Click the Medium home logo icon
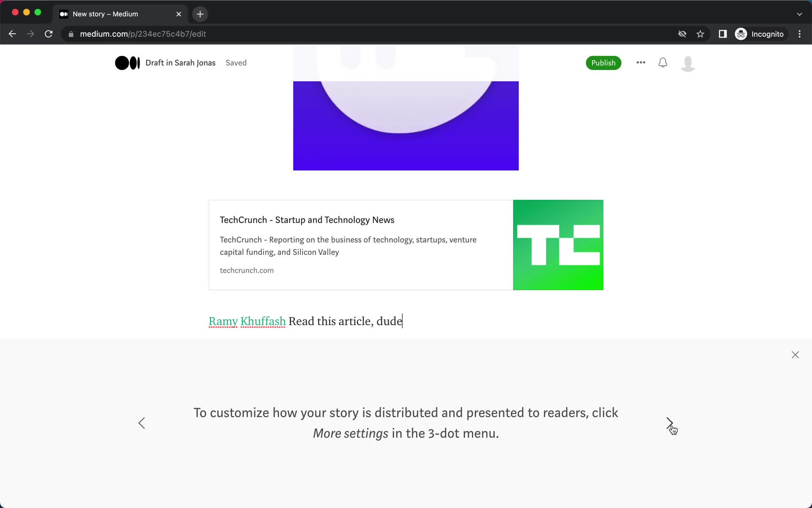 click(126, 63)
